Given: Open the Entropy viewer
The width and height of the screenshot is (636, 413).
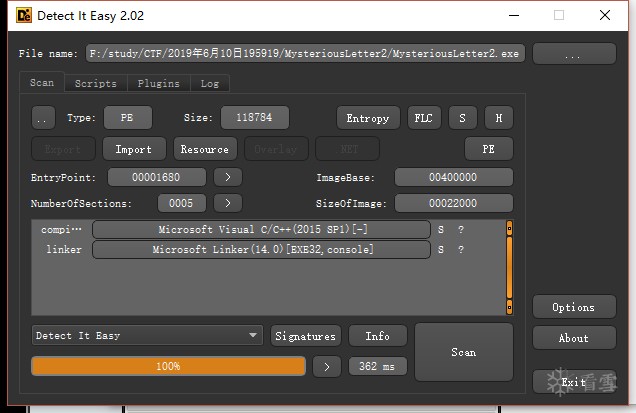Looking at the screenshot, I should pos(368,118).
